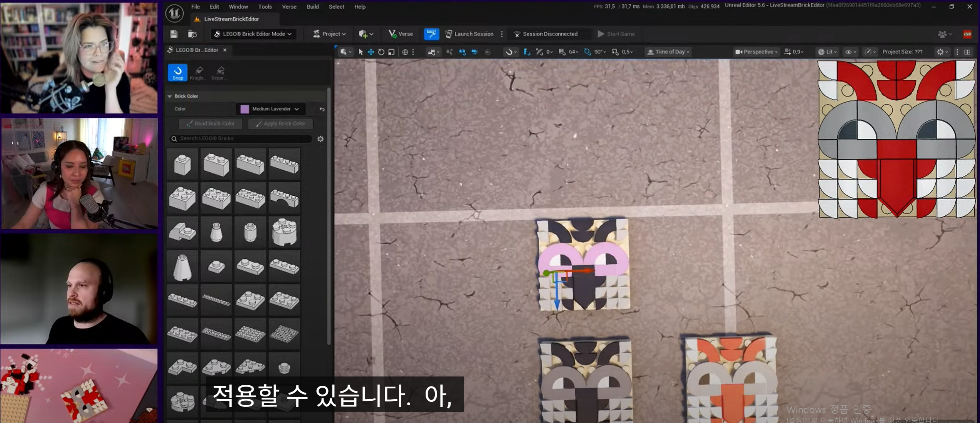Click Start Game button
Image resolution: width=980 pixels, height=423 pixels.
pyautogui.click(x=616, y=34)
